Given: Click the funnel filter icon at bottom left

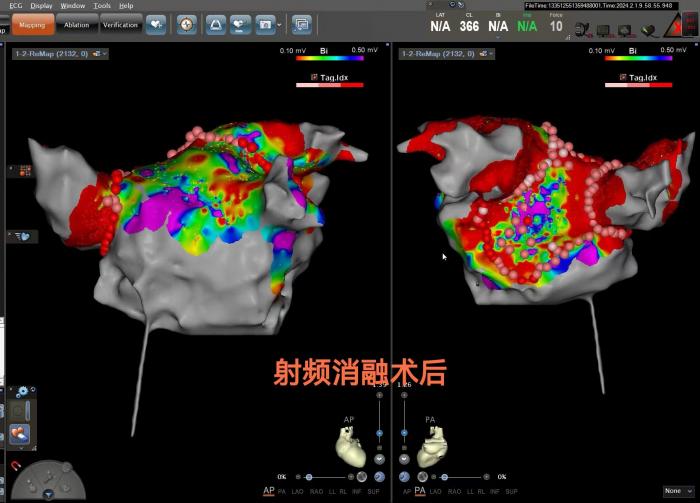Looking at the screenshot, I should [48, 493].
